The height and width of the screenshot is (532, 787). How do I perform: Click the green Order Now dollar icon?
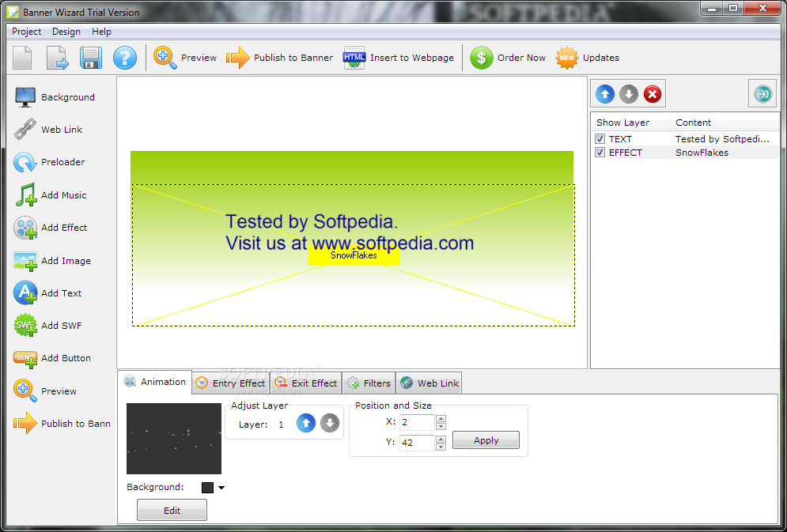coord(482,58)
